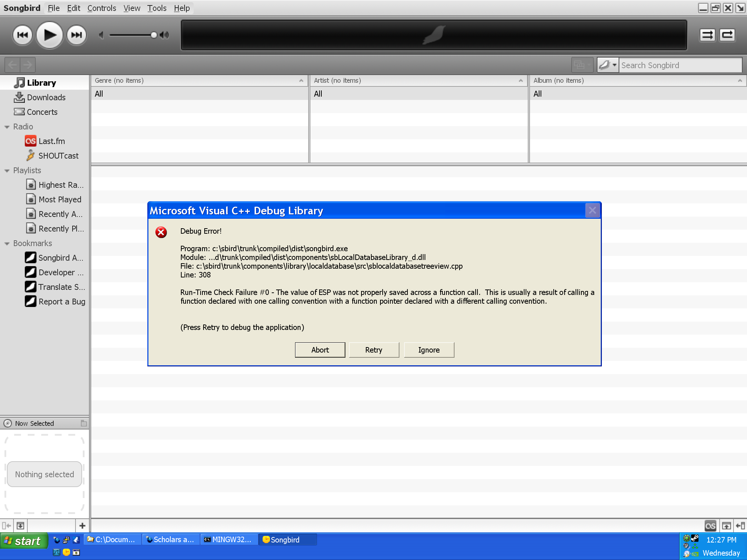
Task: Select Library in the sidebar
Action: click(x=44, y=83)
